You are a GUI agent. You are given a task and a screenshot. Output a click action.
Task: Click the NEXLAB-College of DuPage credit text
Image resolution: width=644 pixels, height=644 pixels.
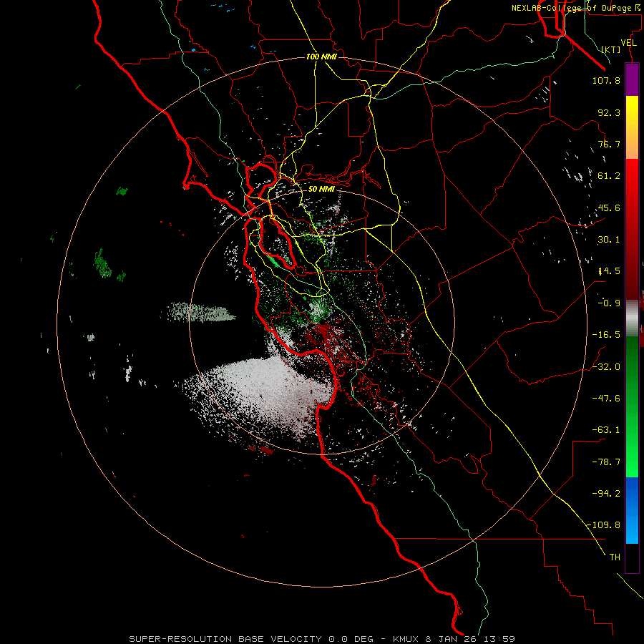point(576,8)
